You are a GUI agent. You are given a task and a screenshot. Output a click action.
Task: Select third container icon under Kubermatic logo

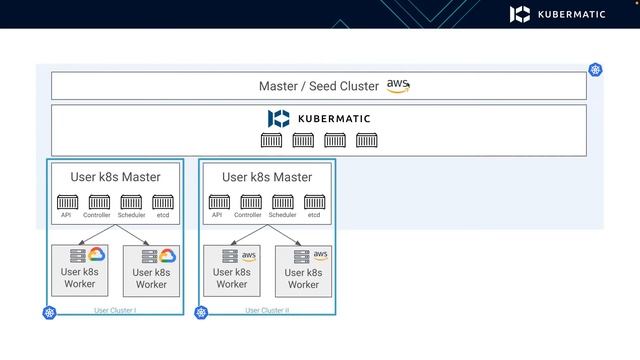coord(335,140)
